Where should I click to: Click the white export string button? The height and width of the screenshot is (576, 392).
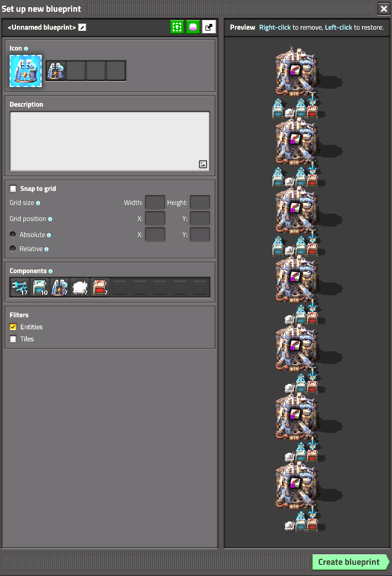(x=209, y=27)
